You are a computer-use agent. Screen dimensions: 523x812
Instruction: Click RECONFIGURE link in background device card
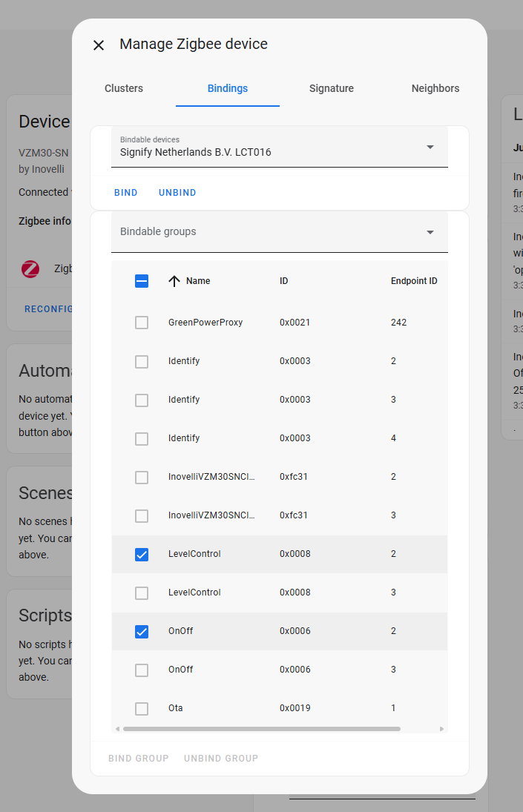coord(48,309)
